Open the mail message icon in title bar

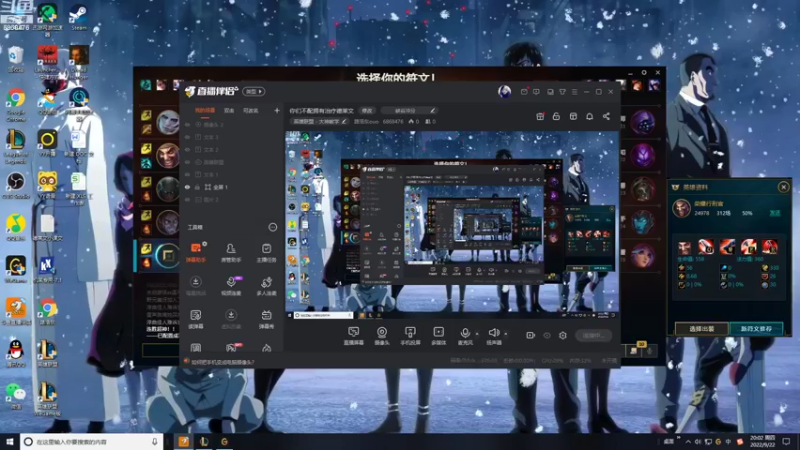(x=524, y=92)
